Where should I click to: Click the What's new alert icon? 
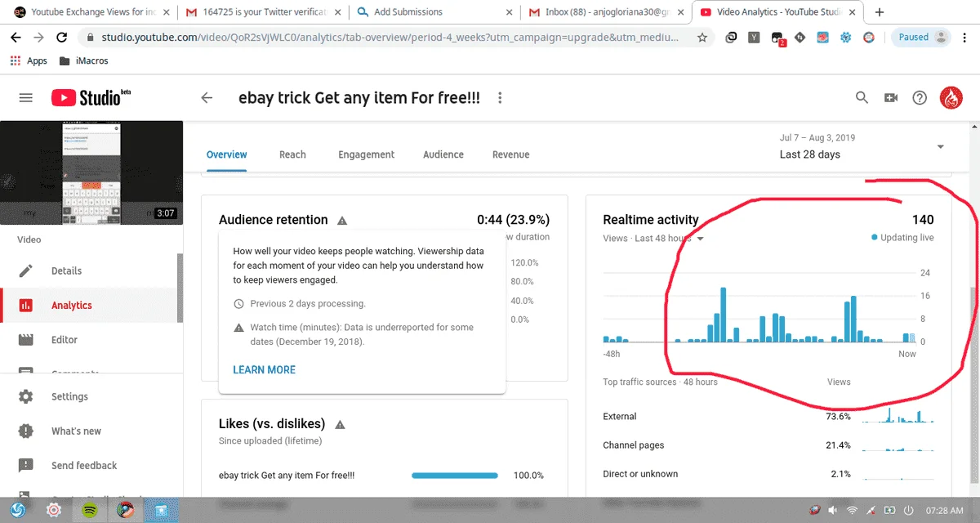26,431
